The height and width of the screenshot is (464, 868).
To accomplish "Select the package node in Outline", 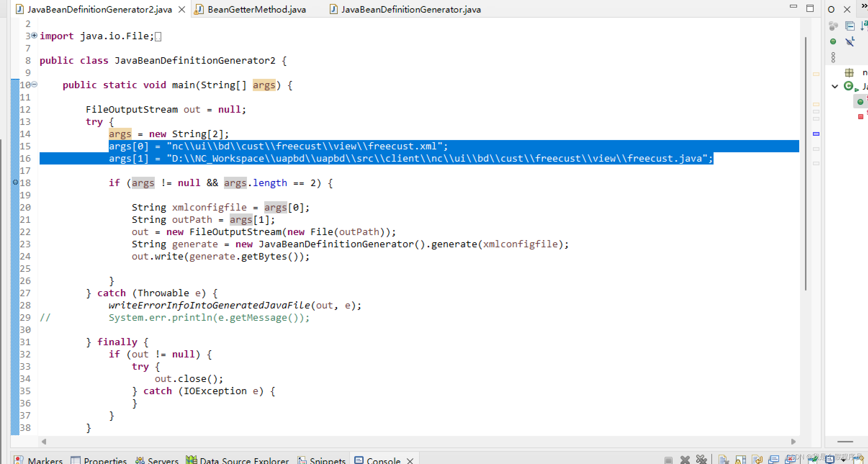I will 849,73.
